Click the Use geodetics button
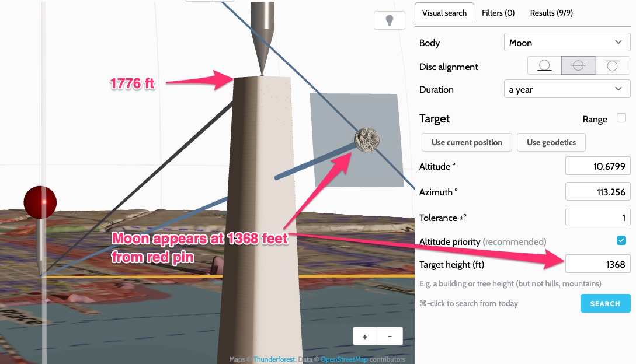The width and height of the screenshot is (636, 364). tap(551, 142)
